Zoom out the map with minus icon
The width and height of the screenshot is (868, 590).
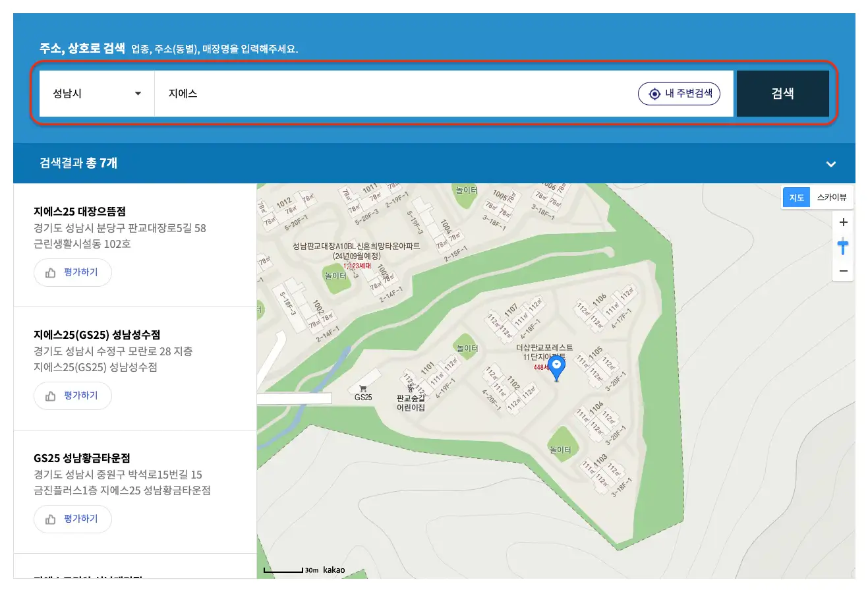pyautogui.click(x=843, y=271)
